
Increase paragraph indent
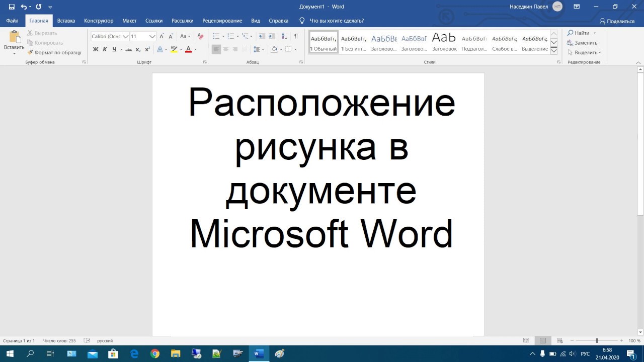[x=271, y=36]
